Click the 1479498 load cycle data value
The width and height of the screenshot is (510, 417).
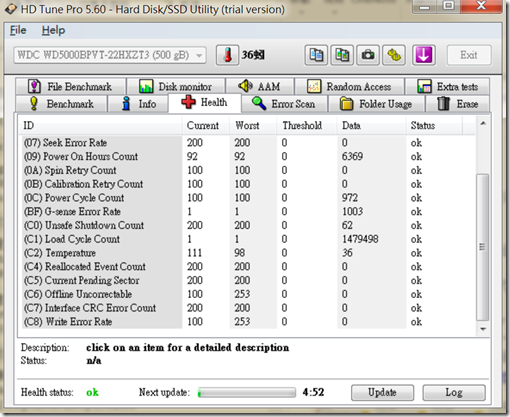click(360, 239)
